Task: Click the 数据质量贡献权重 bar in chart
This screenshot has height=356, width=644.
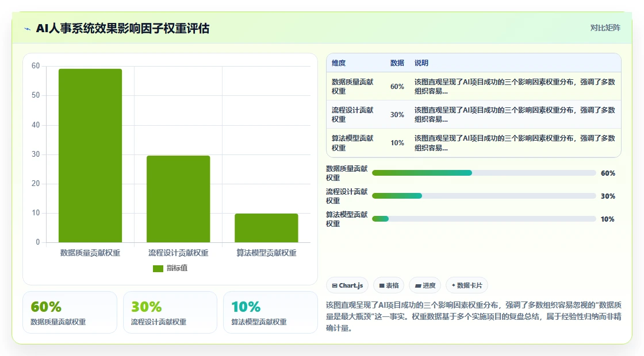Action: [90, 156]
